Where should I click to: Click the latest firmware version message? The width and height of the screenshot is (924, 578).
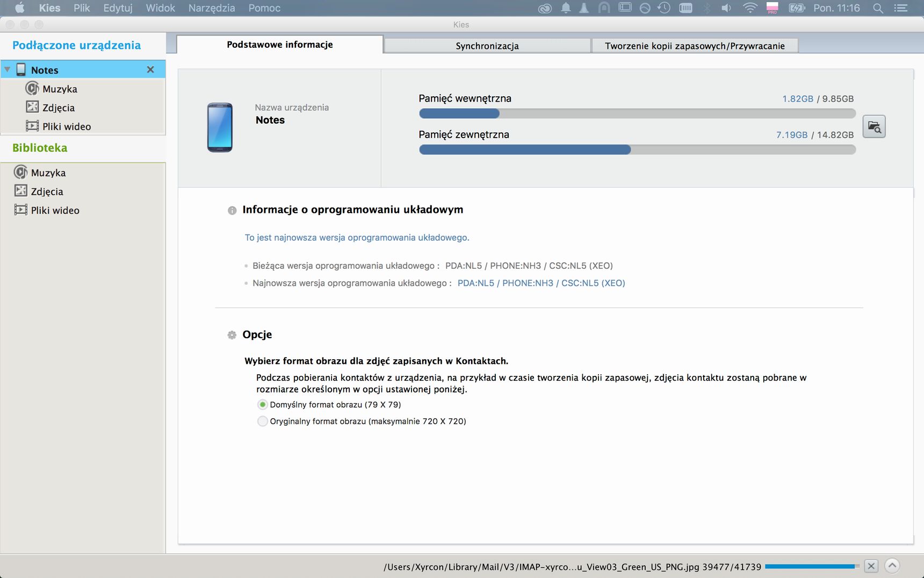click(357, 238)
